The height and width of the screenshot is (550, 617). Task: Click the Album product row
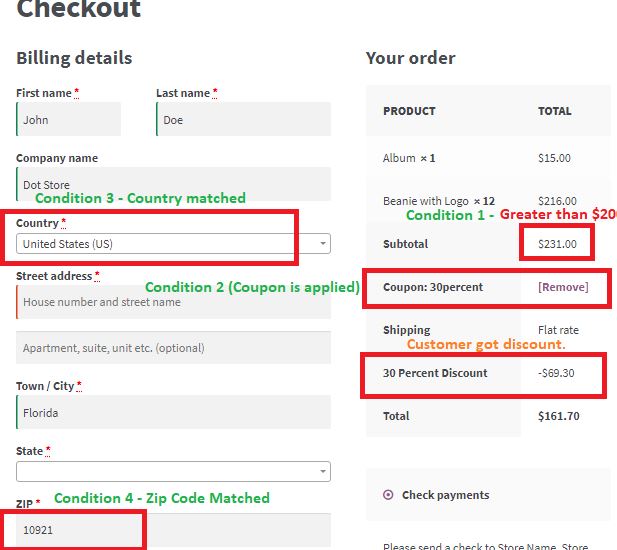(x=409, y=158)
